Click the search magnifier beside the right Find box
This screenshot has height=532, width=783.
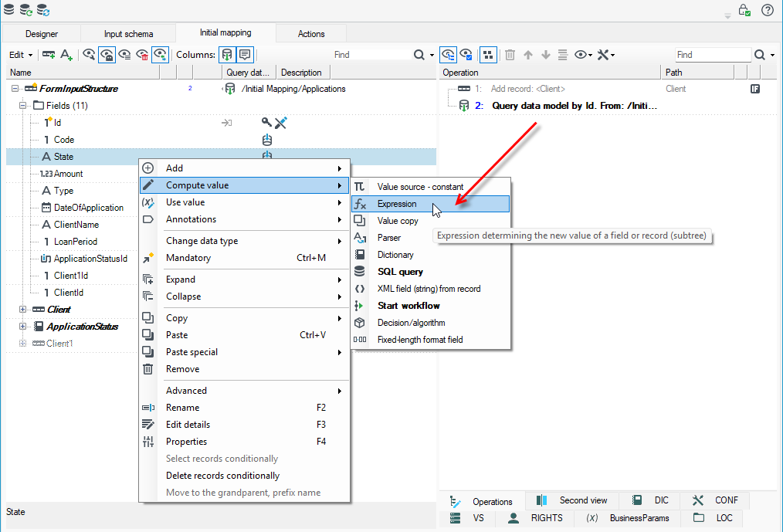click(760, 55)
